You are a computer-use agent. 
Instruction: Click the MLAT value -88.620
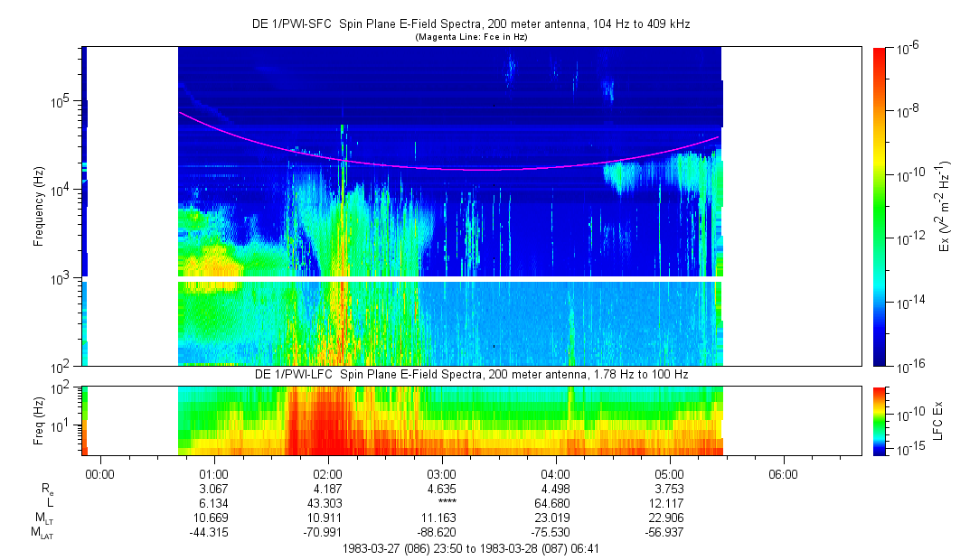coord(441,533)
